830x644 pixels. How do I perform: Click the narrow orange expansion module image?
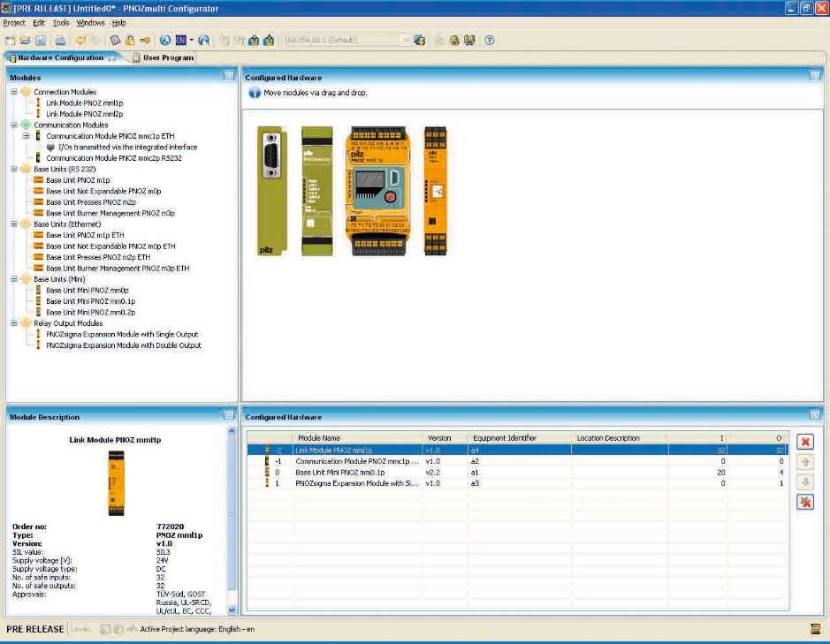pyautogui.click(x=435, y=191)
